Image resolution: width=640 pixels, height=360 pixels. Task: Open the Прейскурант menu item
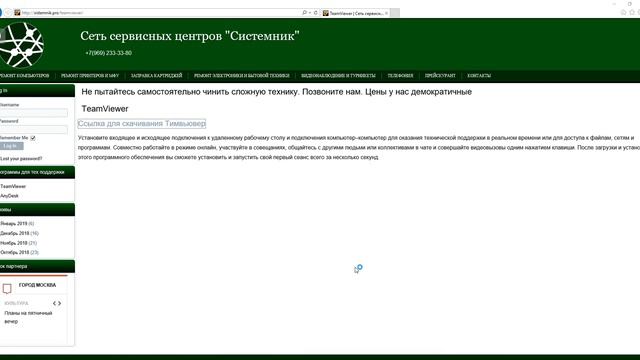[440, 76]
